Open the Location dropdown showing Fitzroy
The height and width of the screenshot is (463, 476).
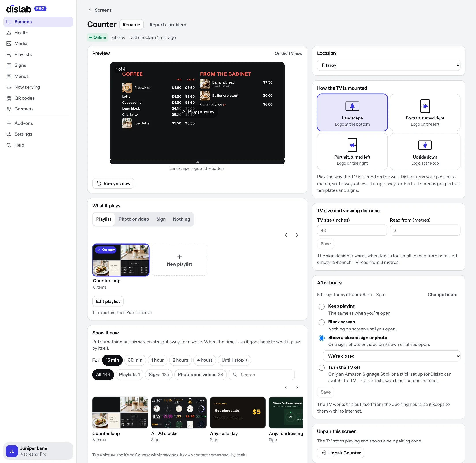[x=389, y=65]
